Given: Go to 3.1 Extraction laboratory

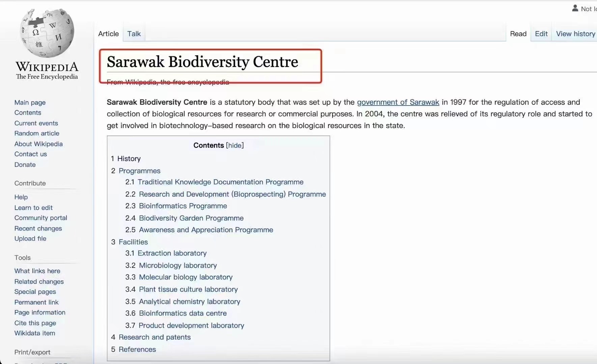Looking at the screenshot, I should (x=166, y=253).
